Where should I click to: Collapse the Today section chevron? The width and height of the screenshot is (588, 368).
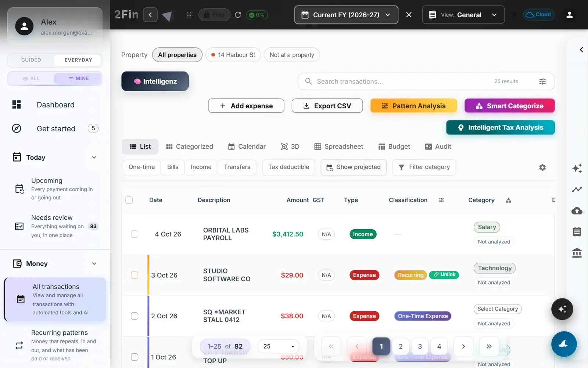[94, 158]
